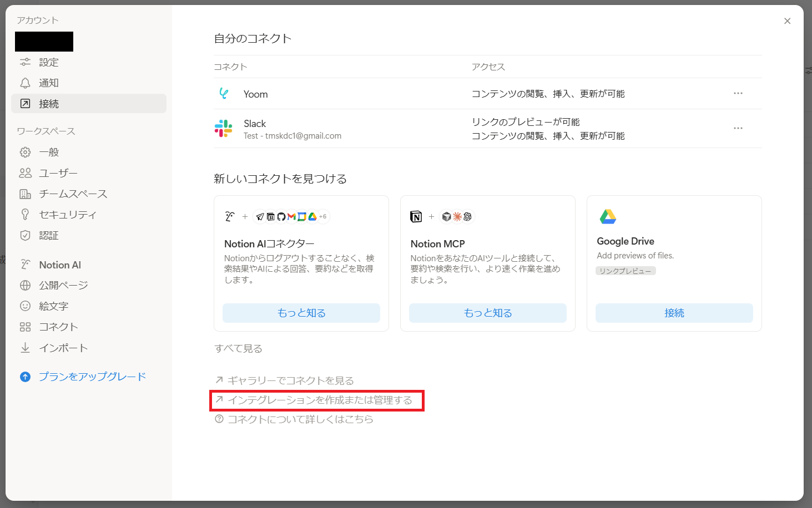Click the Notion AIコネクター card title
This screenshot has height=508, width=812.
tap(269, 244)
